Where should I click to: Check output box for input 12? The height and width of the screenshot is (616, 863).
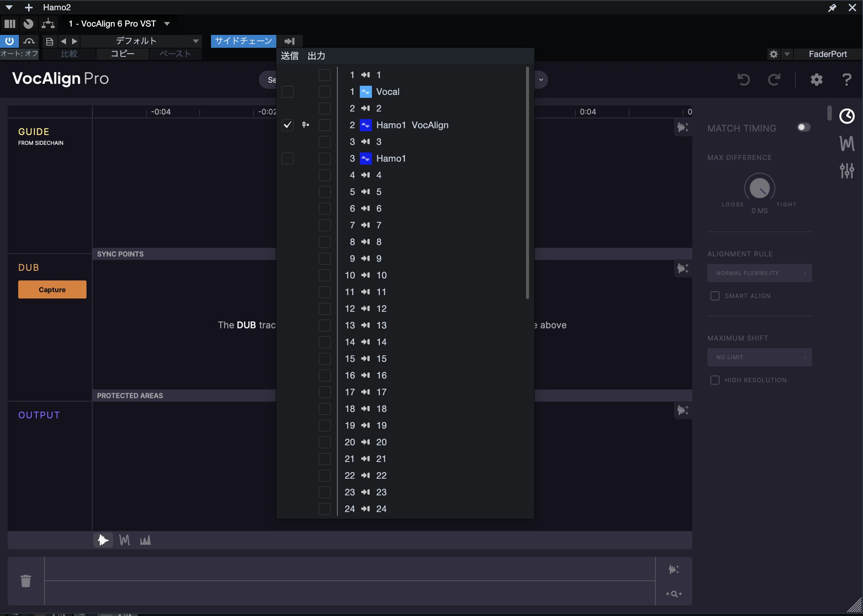point(325,309)
